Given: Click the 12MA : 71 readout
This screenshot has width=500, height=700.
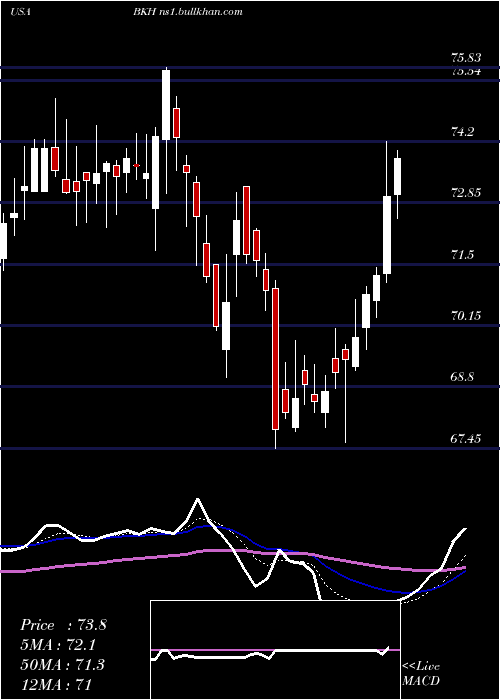Looking at the screenshot, I should coord(57,683).
